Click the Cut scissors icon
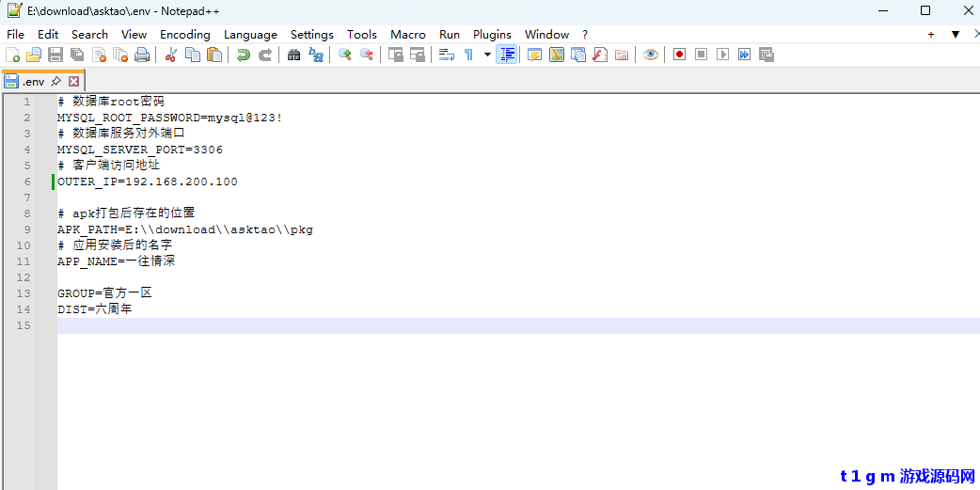 [x=170, y=55]
